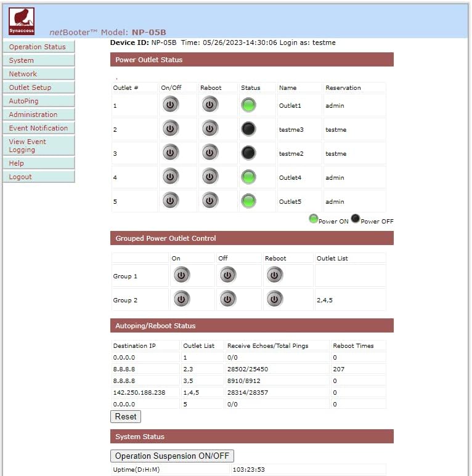Turn Group 2 Off power icon
The image size is (472, 476).
[228, 299]
